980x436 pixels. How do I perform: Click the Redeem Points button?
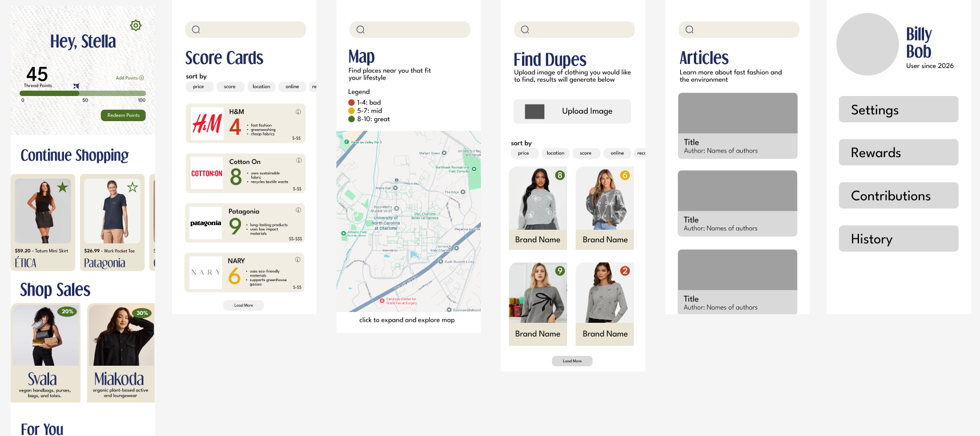123,115
